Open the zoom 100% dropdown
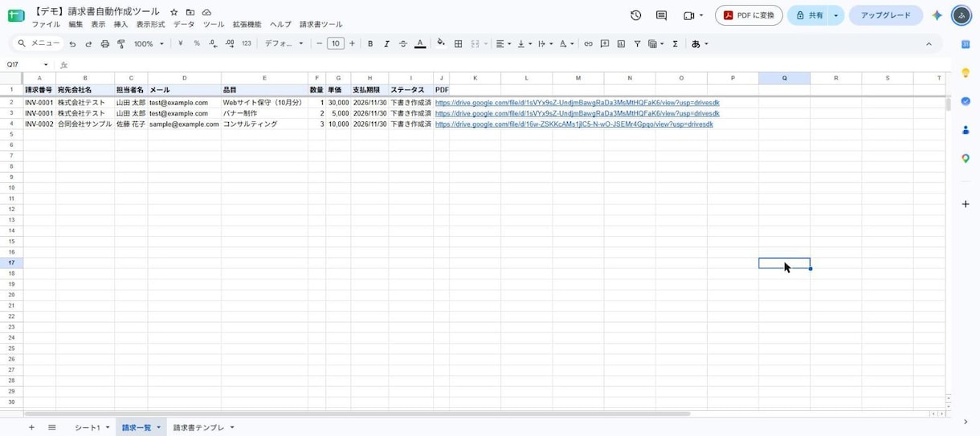 (x=149, y=44)
